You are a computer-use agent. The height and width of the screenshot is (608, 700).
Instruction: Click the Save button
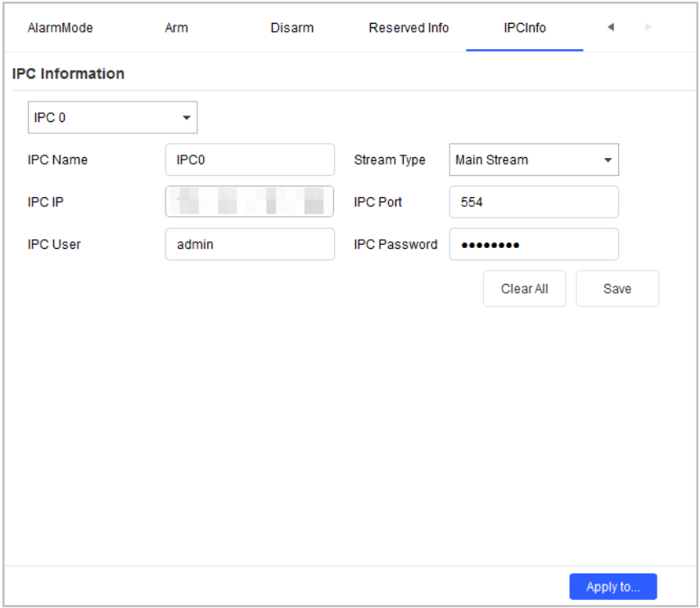(617, 289)
